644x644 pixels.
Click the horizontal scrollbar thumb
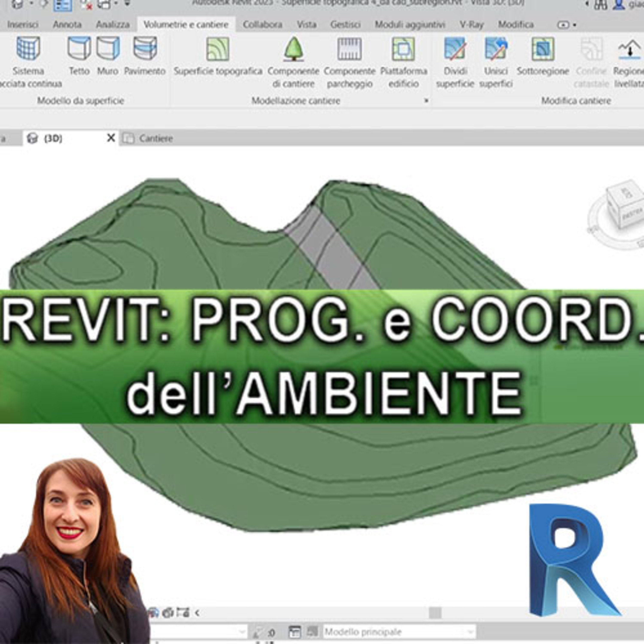(x=435, y=613)
